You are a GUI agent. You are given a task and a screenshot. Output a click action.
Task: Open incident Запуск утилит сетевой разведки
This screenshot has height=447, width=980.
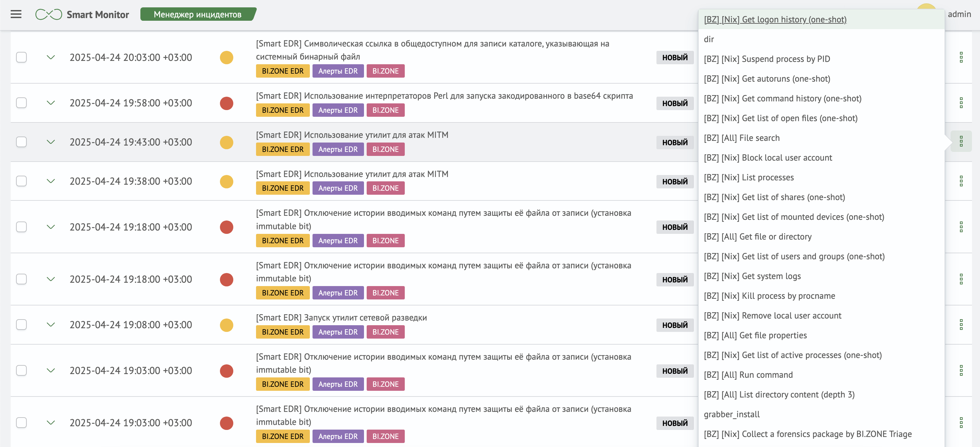(341, 318)
